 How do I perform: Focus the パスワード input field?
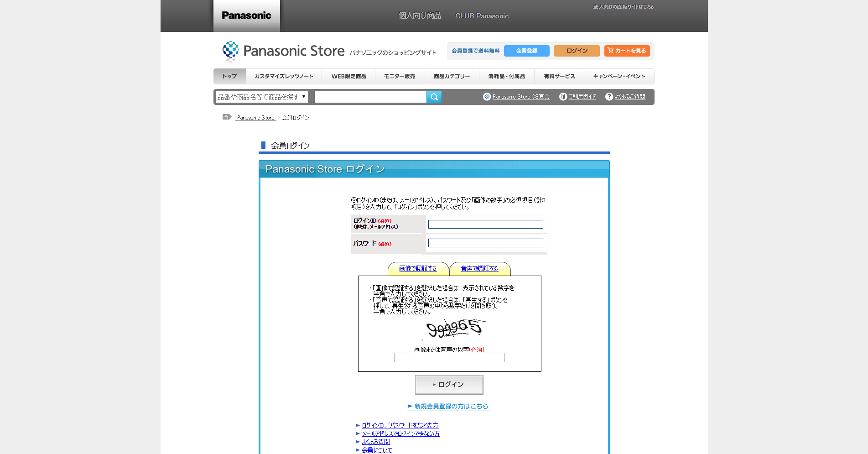tap(485, 243)
